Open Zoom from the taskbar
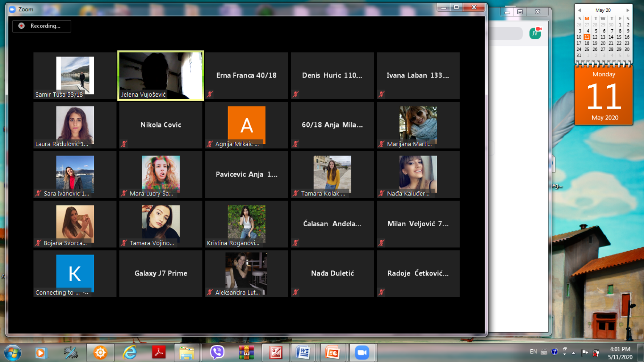Image resolution: width=644 pixels, height=362 pixels. [x=361, y=353]
